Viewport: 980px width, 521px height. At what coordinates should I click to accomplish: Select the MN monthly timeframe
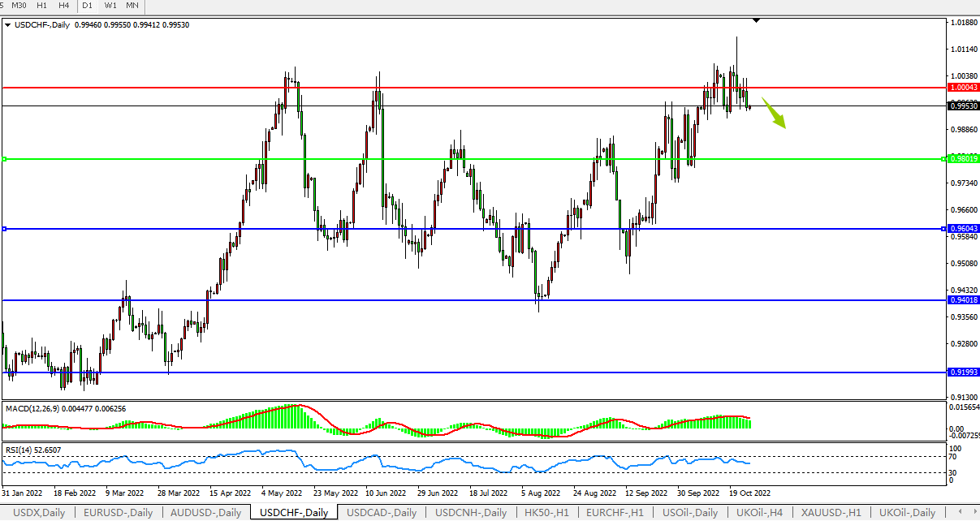coord(132,6)
